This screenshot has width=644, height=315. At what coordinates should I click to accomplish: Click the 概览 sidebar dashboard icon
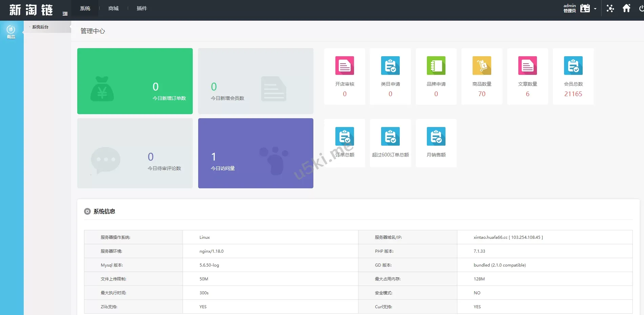coord(11,31)
